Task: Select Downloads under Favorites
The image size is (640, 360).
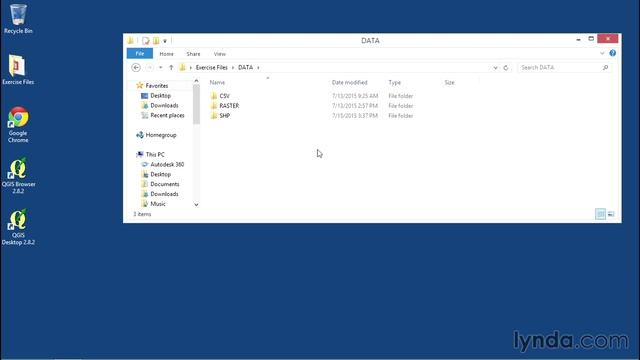Action: click(x=164, y=106)
